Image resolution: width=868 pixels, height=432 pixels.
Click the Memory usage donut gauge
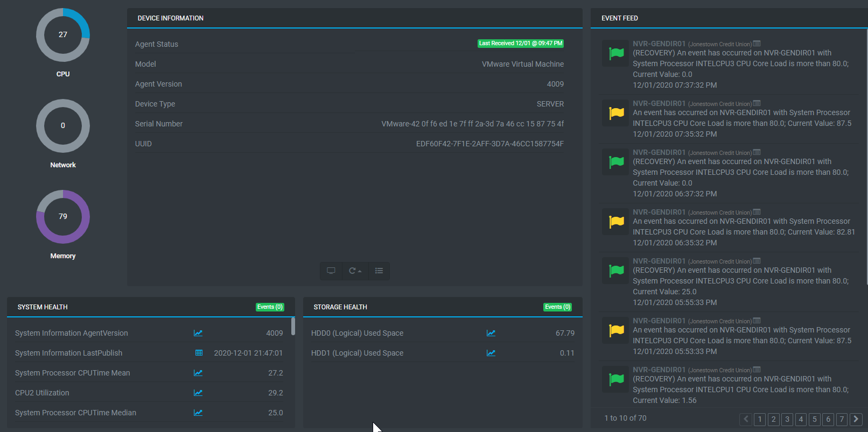pyautogui.click(x=63, y=217)
